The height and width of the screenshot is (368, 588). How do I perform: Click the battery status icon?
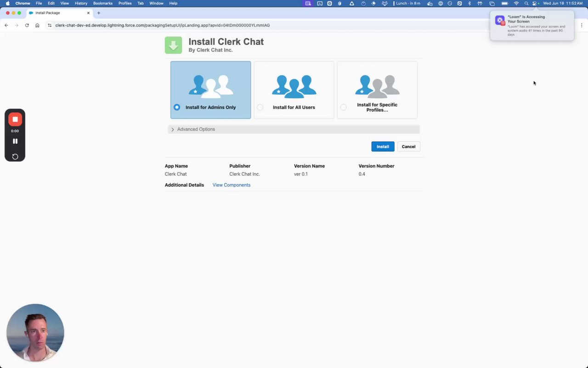pos(504,3)
